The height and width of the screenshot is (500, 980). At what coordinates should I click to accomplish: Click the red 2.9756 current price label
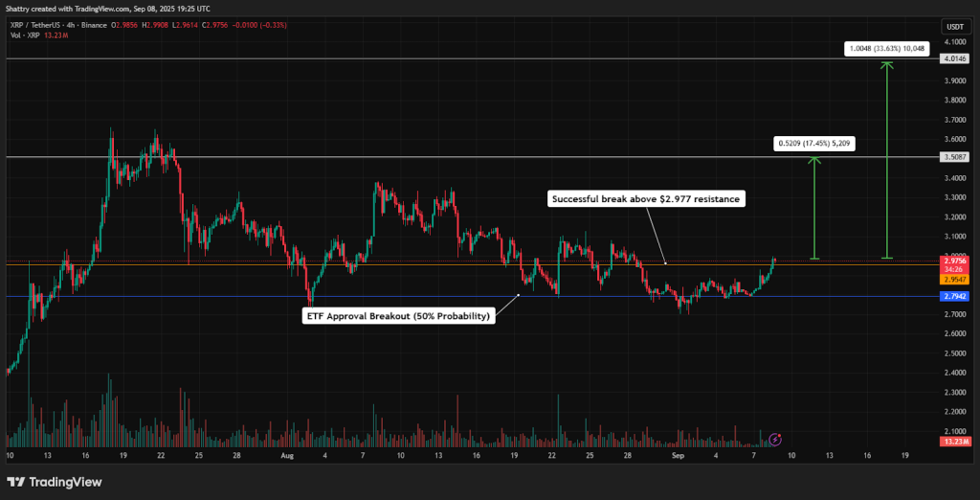coord(956,260)
